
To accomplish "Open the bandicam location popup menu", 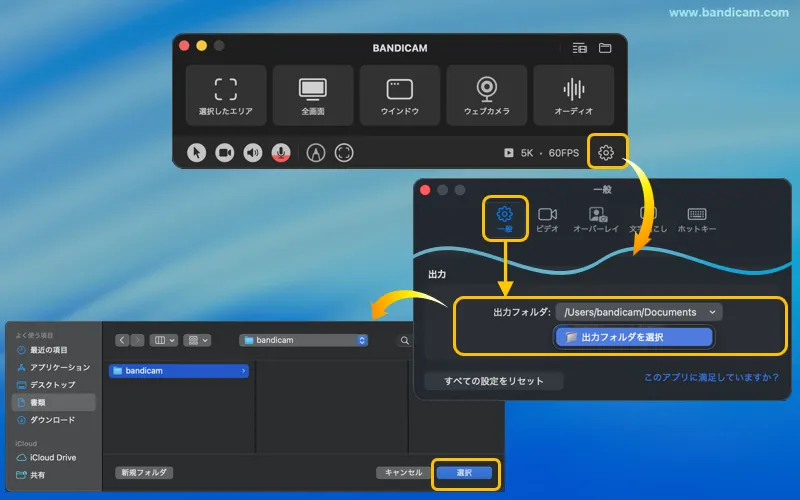I will coord(304,340).
